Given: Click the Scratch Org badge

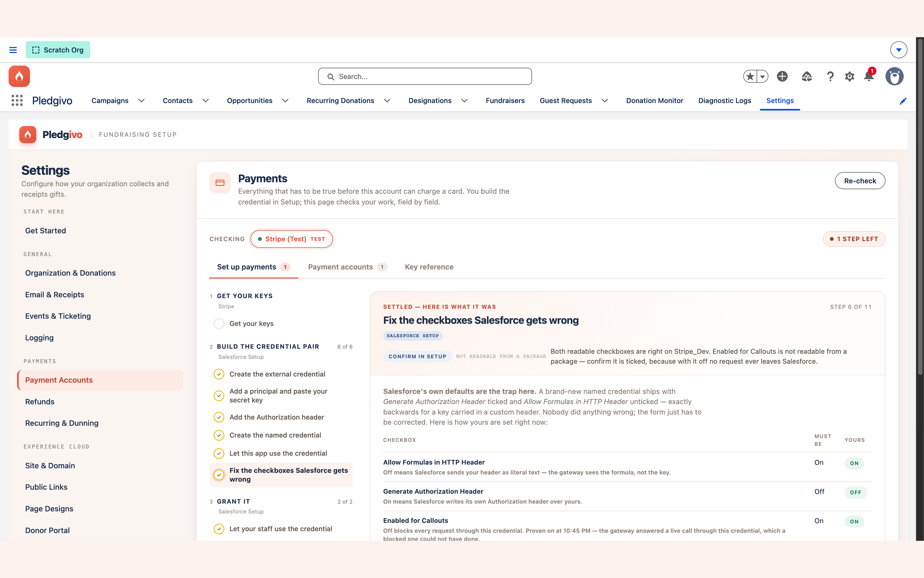Looking at the screenshot, I should 58,50.
